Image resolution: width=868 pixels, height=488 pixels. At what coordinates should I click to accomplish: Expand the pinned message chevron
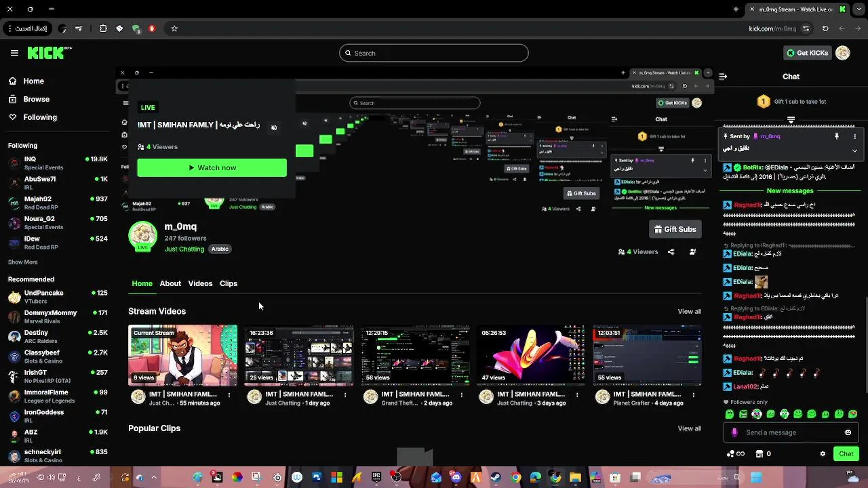[x=854, y=150]
